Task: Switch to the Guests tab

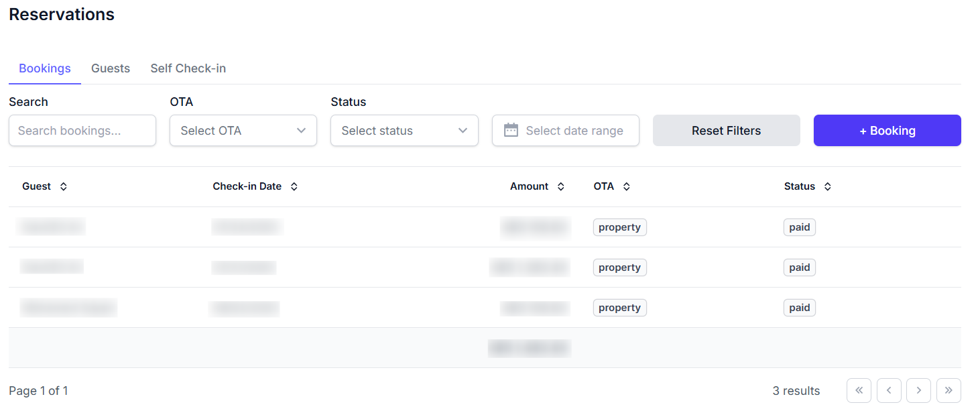Action: click(111, 68)
